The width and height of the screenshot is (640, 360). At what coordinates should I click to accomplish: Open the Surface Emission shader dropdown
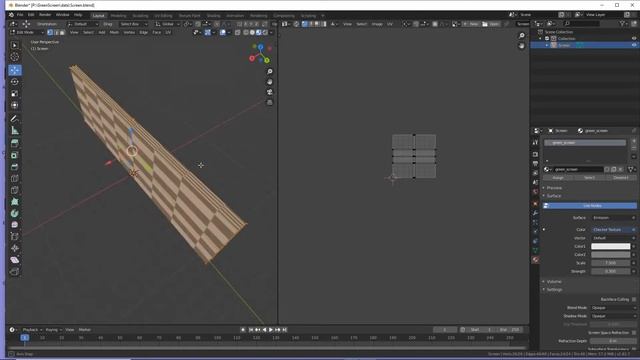613,218
